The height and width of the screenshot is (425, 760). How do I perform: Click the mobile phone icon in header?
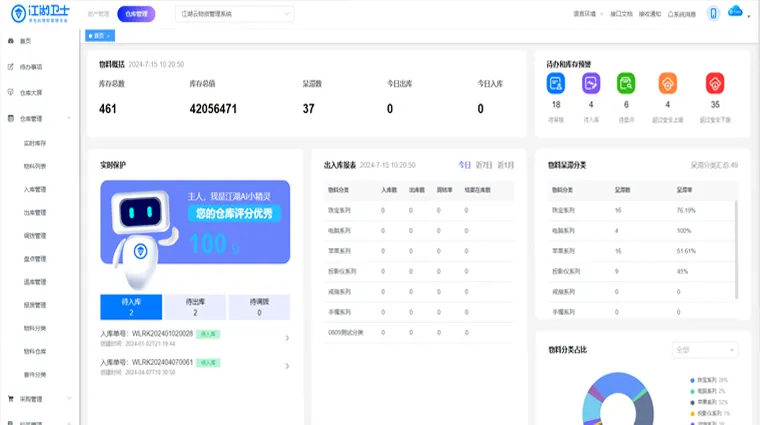click(x=713, y=14)
